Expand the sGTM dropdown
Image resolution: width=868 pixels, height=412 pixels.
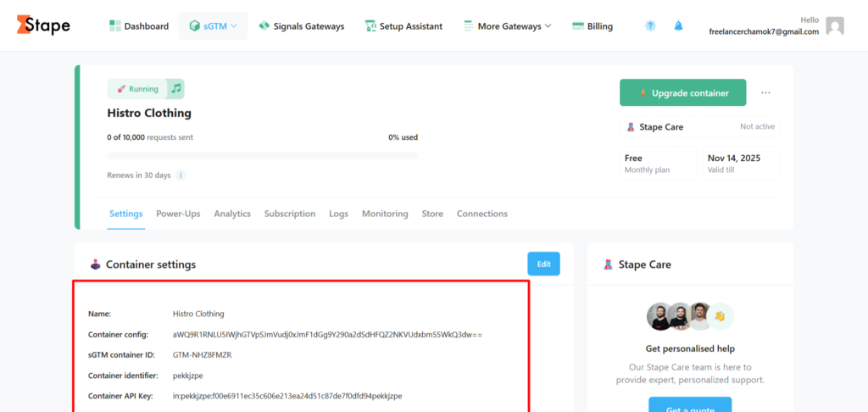213,26
